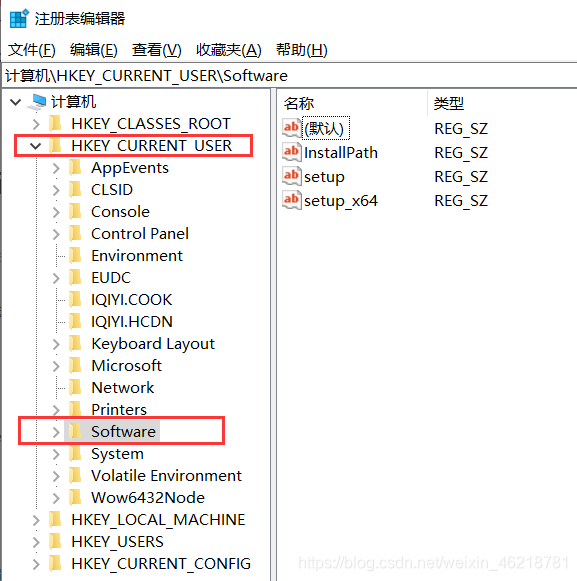Select the Volatile Environment key label
This screenshot has width=577, height=581.
pos(166,475)
